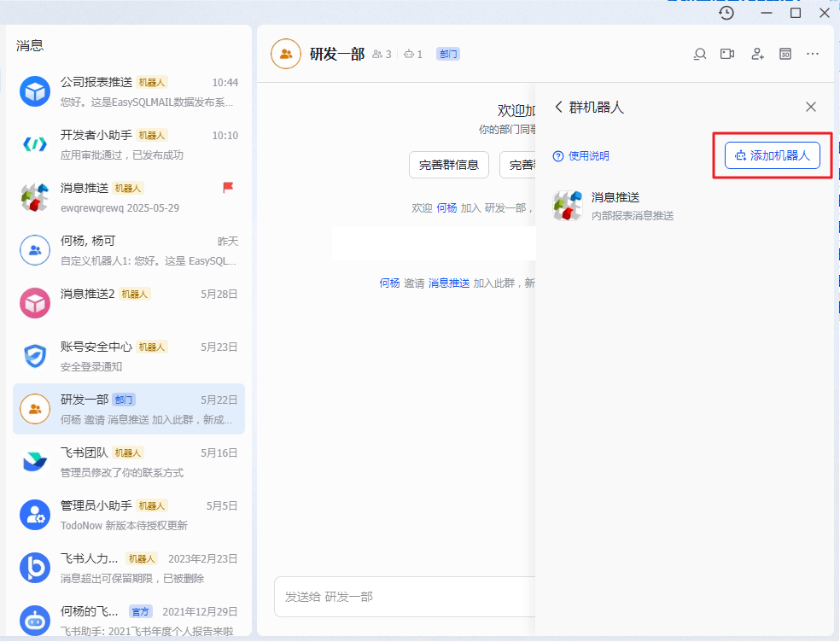Image resolution: width=840 pixels, height=642 pixels.
Task: Open the 开发者小助手 chat
Action: pyautogui.click(x=129, y=143)
